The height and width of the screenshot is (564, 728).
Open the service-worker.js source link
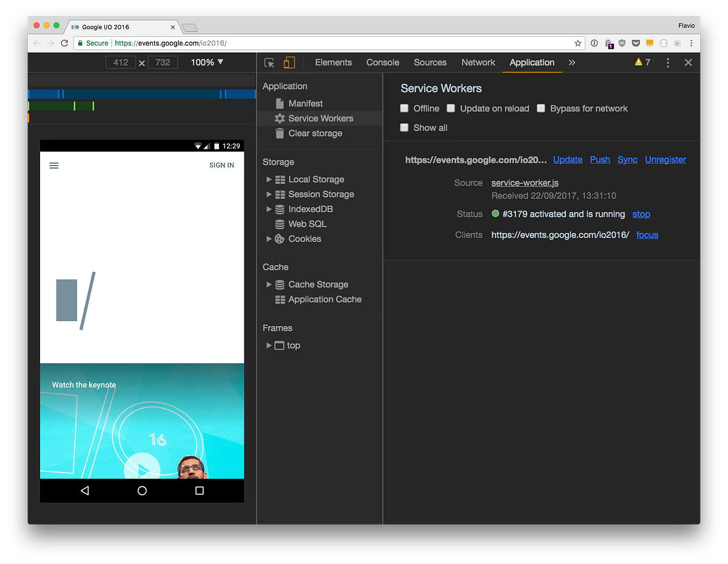pos(524,183)
